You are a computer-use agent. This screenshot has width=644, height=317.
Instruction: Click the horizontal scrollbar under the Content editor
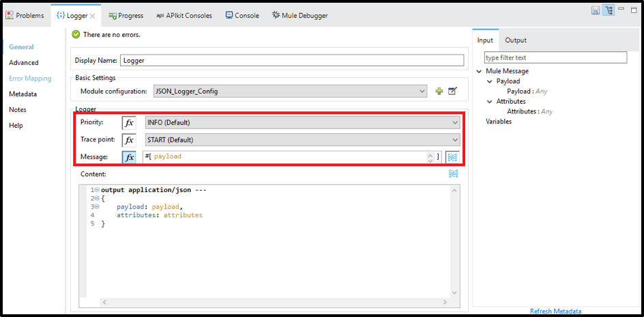point(273,301)
